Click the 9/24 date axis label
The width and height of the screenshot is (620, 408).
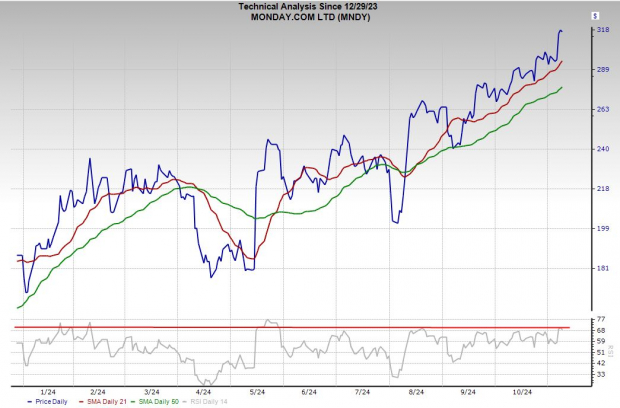[468, 392]
